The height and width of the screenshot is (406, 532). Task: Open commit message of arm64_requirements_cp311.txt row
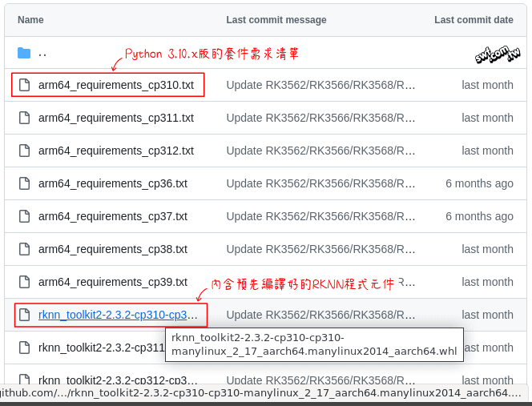pos(320,118)
